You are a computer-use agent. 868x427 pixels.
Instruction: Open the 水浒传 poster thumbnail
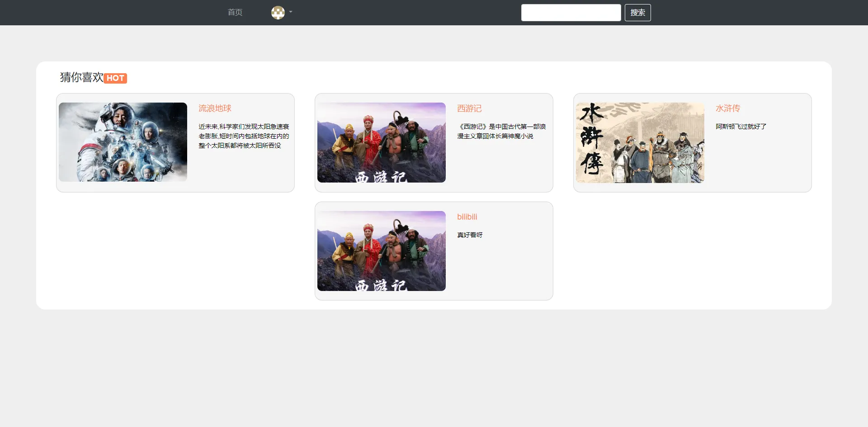(x=640, y=142)
